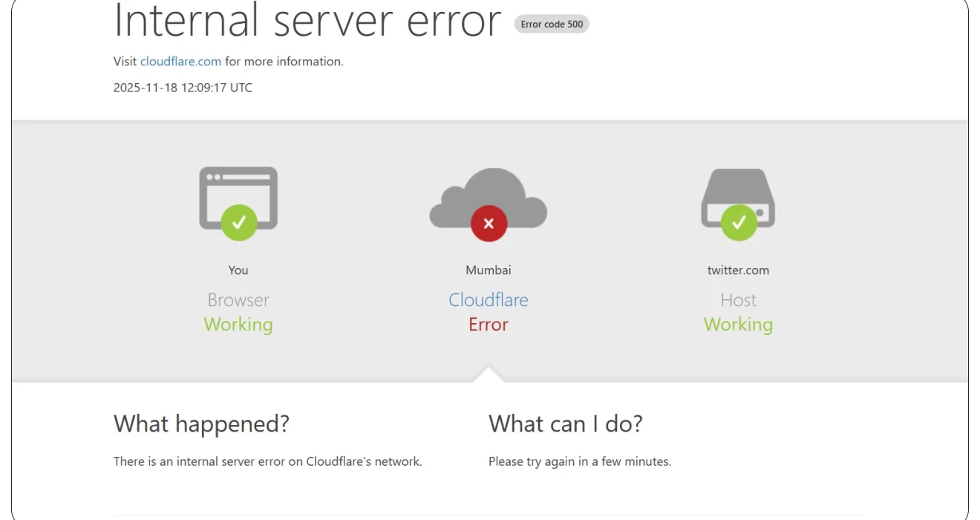Screen dimensions: 980x520
Task: Click the Error code 500 badge
Action: point(552,25)
